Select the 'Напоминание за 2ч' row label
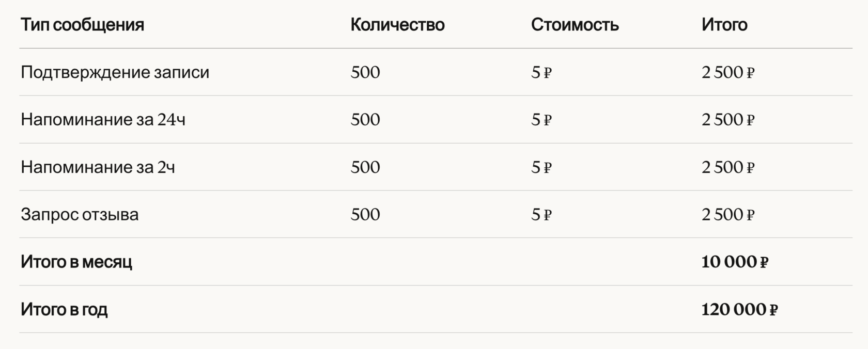This screenshot has width=868, height=349. tap(98, 167)
